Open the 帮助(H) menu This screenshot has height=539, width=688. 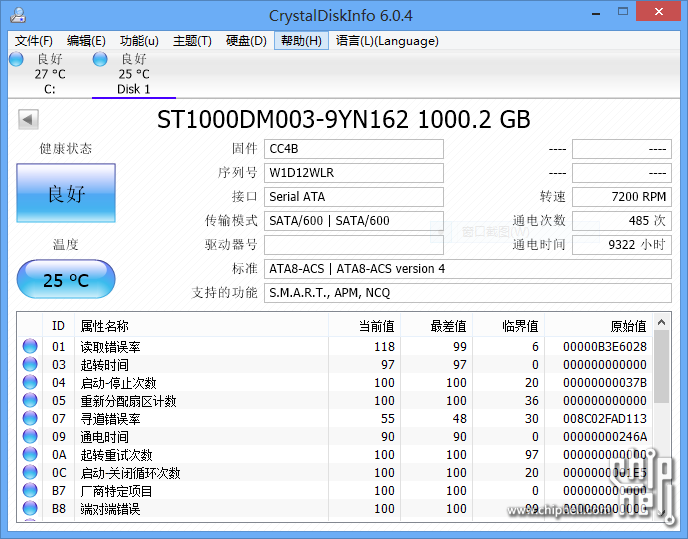301,41
